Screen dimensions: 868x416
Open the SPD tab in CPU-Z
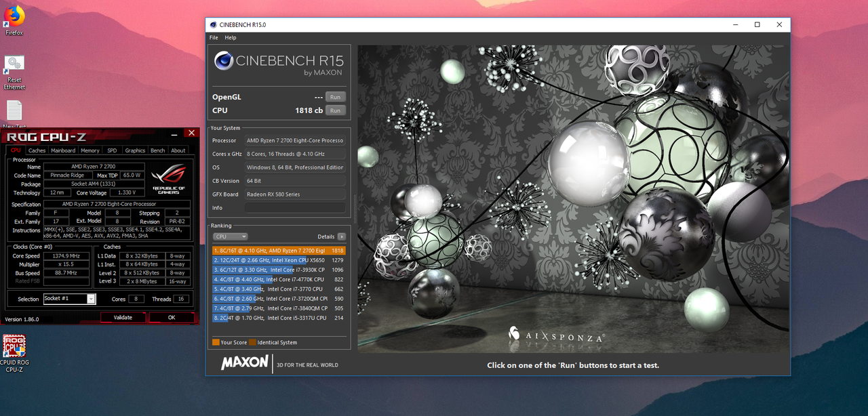coord(112,150)
